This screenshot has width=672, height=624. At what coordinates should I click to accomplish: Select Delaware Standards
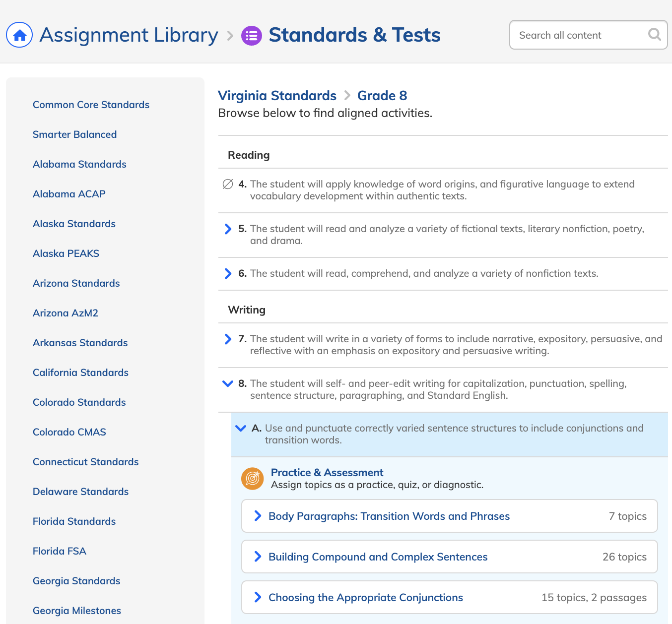click(80, 492)
